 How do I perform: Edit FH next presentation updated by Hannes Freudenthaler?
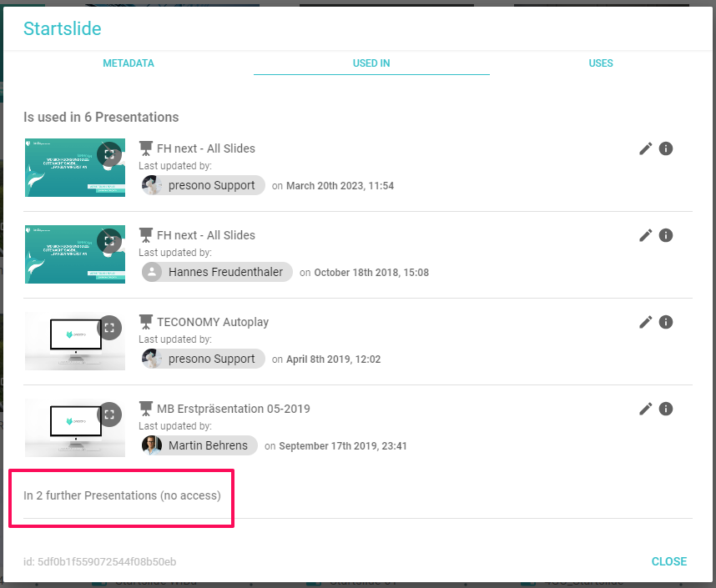pos(645,235)
